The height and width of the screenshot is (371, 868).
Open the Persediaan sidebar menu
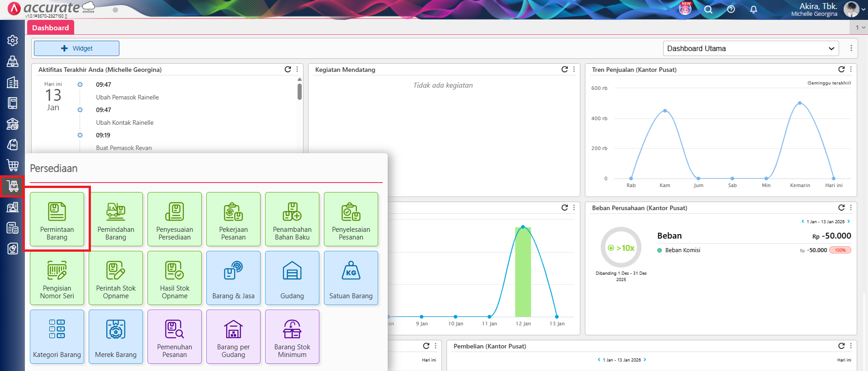[13, 186]
